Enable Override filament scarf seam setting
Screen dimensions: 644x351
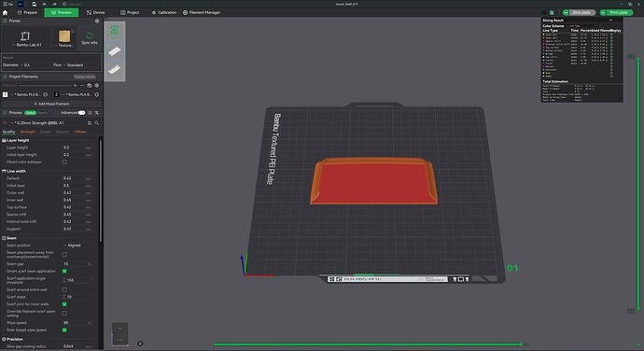tap(64, 313)
